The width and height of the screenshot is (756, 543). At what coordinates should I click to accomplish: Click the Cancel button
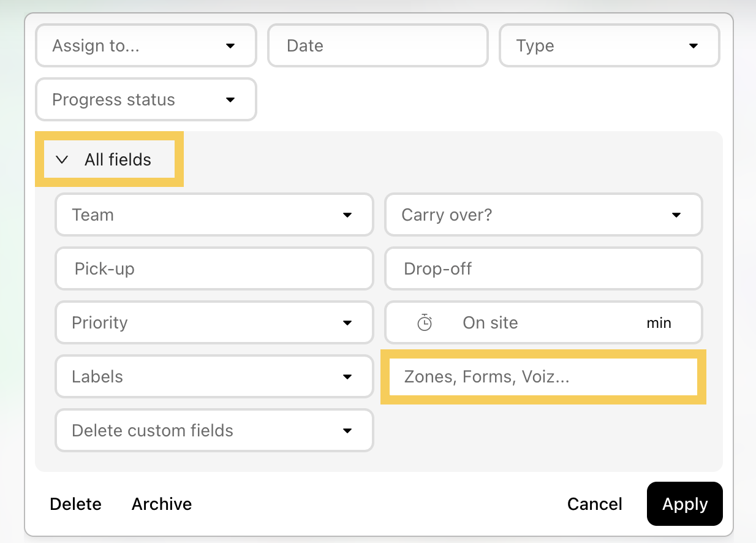click(595, 504)
